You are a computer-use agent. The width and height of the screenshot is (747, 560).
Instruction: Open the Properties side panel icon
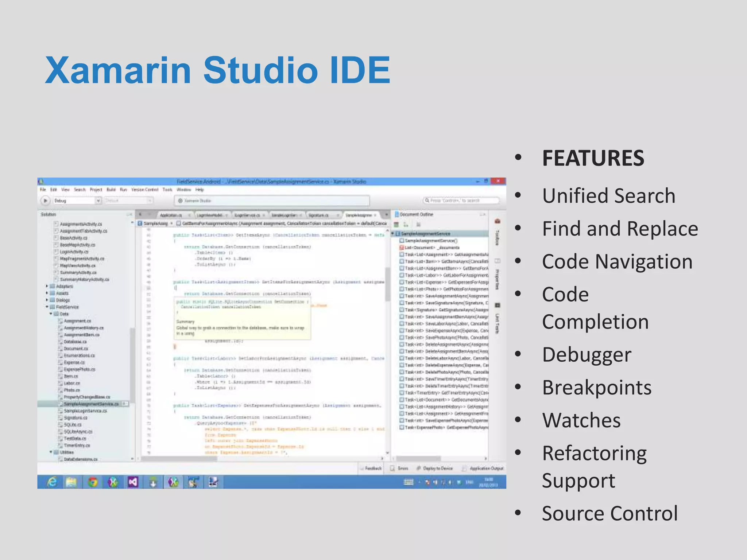click(497, 261)
